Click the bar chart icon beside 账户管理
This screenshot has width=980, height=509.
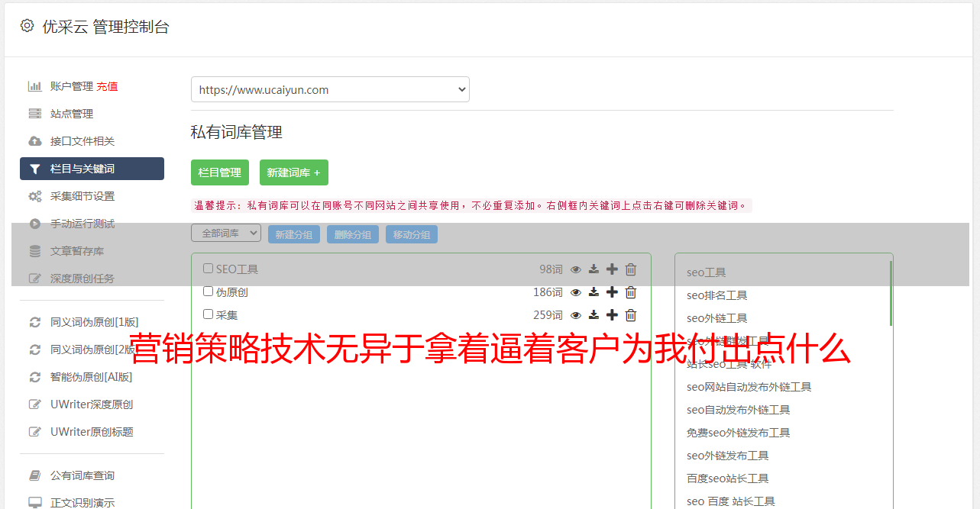(35, 86)
